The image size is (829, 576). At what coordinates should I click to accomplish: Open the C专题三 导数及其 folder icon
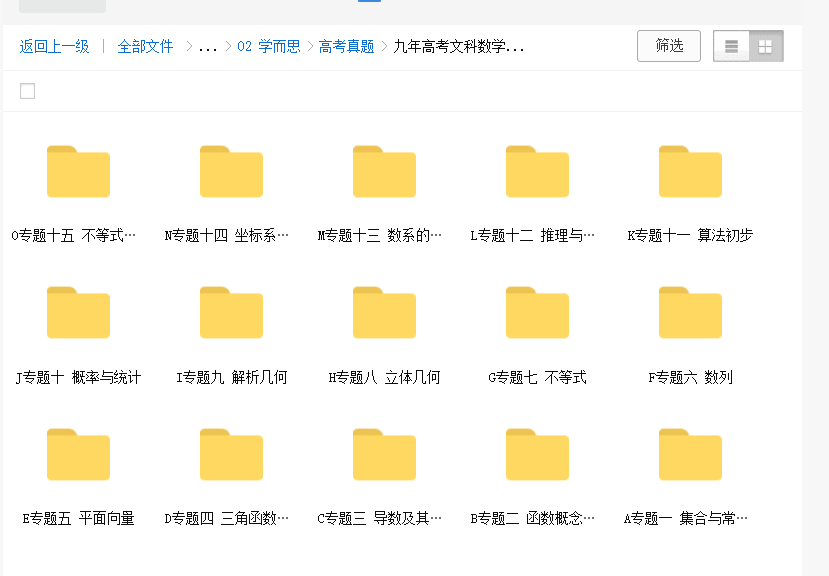[384, 454]
